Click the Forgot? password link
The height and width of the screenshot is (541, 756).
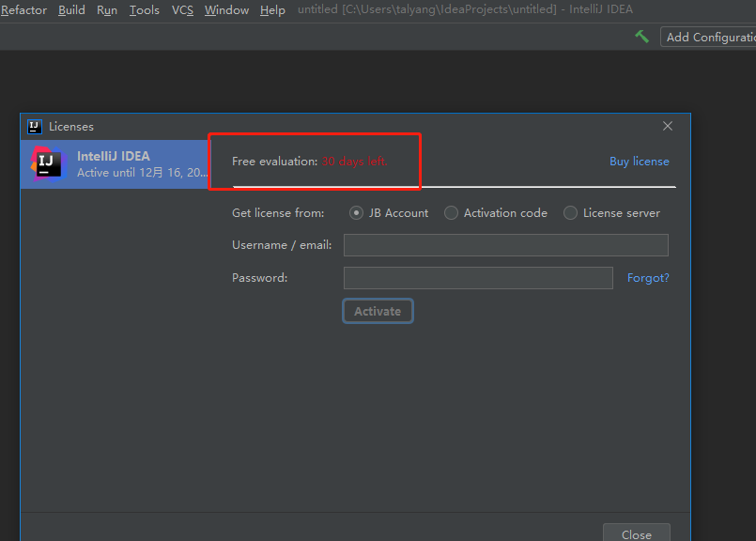click(x=648, y=278)
